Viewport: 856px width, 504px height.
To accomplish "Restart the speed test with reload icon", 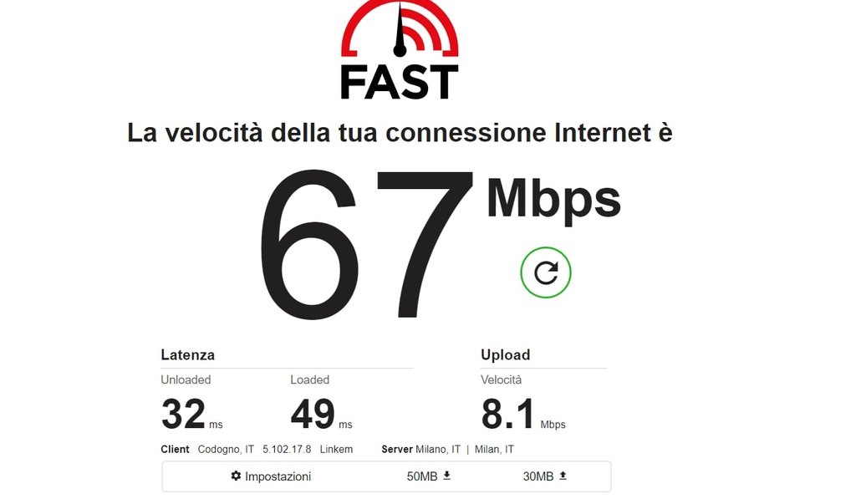I will pyautogui.click(x=545, y=272).
